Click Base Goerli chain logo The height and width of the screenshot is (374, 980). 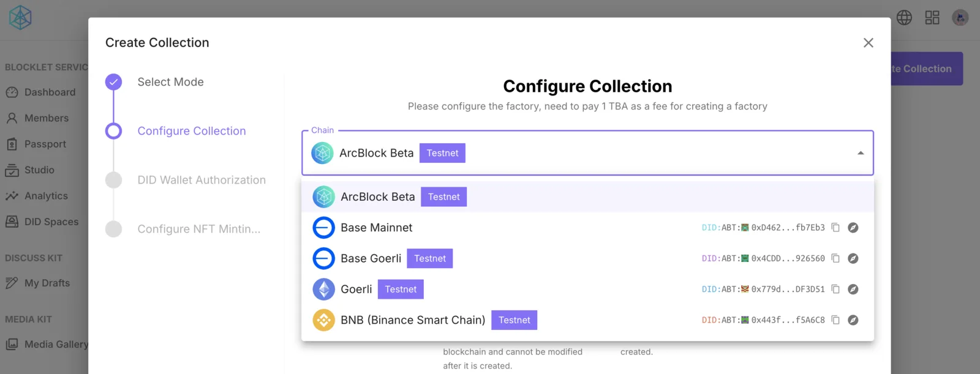pyautogui.click(x=323, y=258)
